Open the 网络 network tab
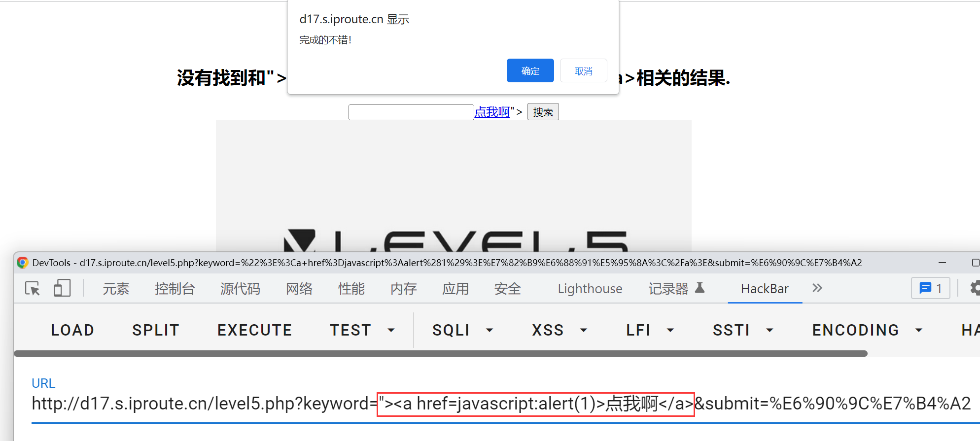This screenshot has height=441, width=980. pyautogui.click(x=299, y=289)
